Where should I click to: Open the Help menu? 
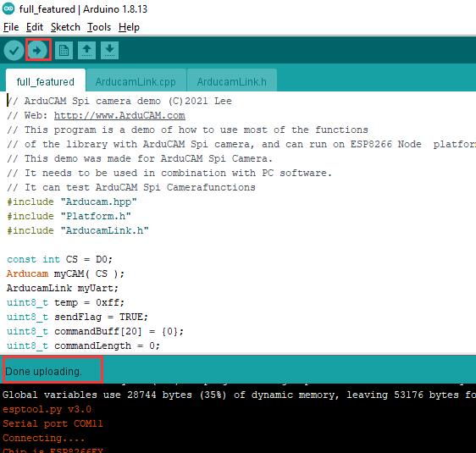pyautogui.click(x=129, y=27)
